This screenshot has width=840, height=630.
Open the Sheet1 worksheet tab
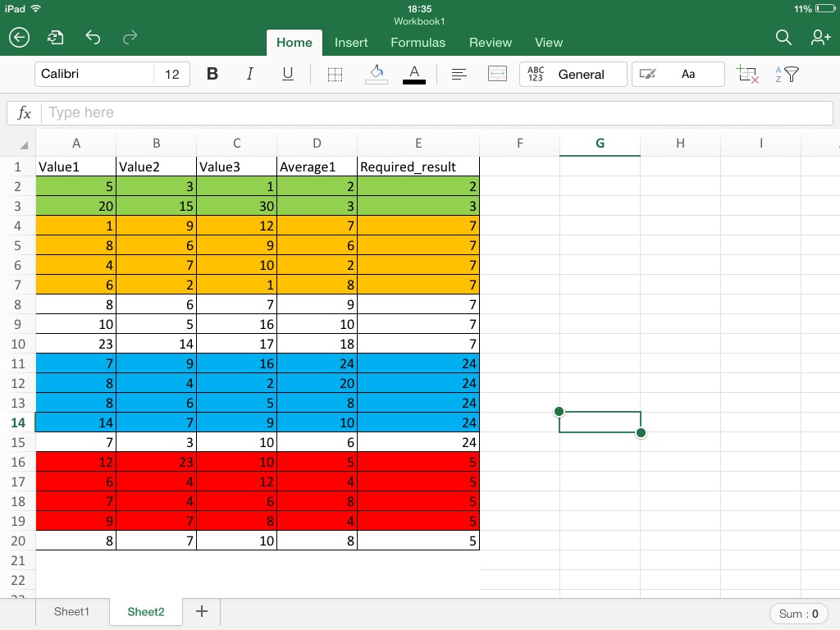[x=71, y=611]
